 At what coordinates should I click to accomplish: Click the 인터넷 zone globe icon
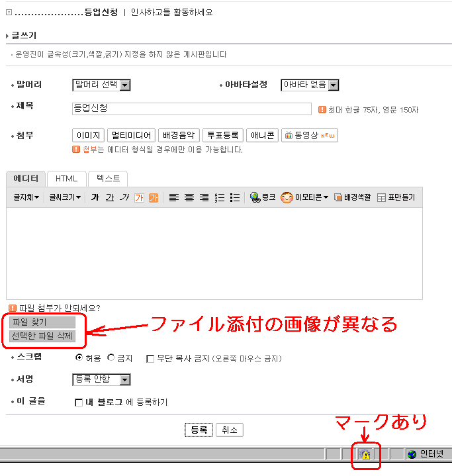click(x=412, y=454)
